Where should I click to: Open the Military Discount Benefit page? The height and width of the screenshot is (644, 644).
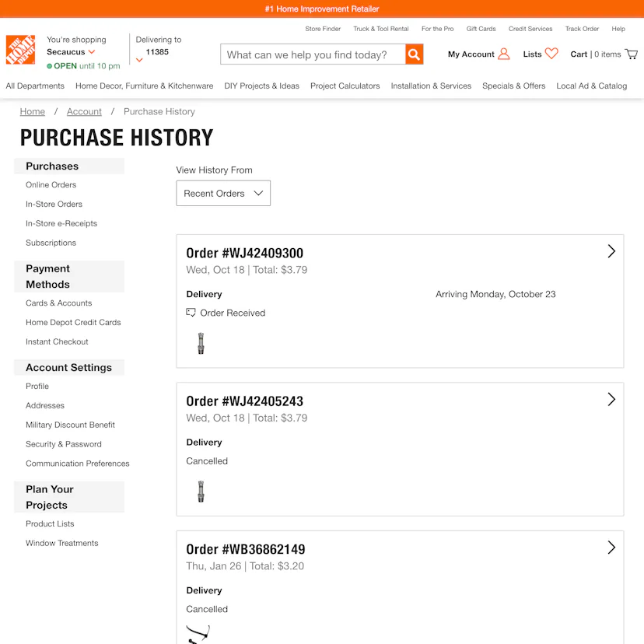[70, 425]
